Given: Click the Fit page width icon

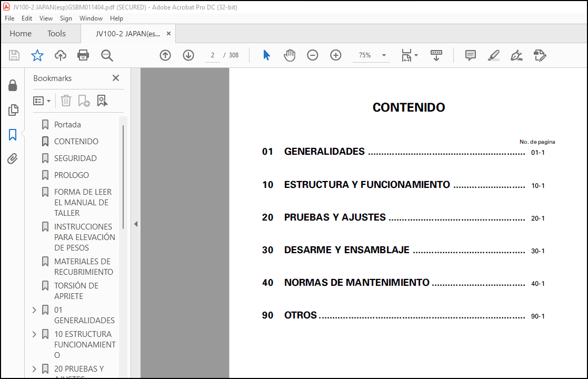Looking at the screenshot, I should pos(406,55).
